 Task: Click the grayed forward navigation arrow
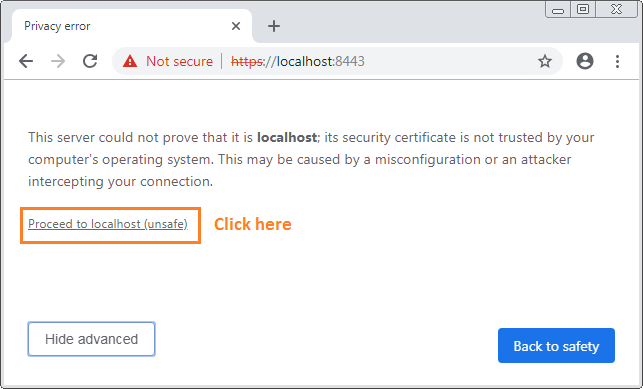pos(58,61)
